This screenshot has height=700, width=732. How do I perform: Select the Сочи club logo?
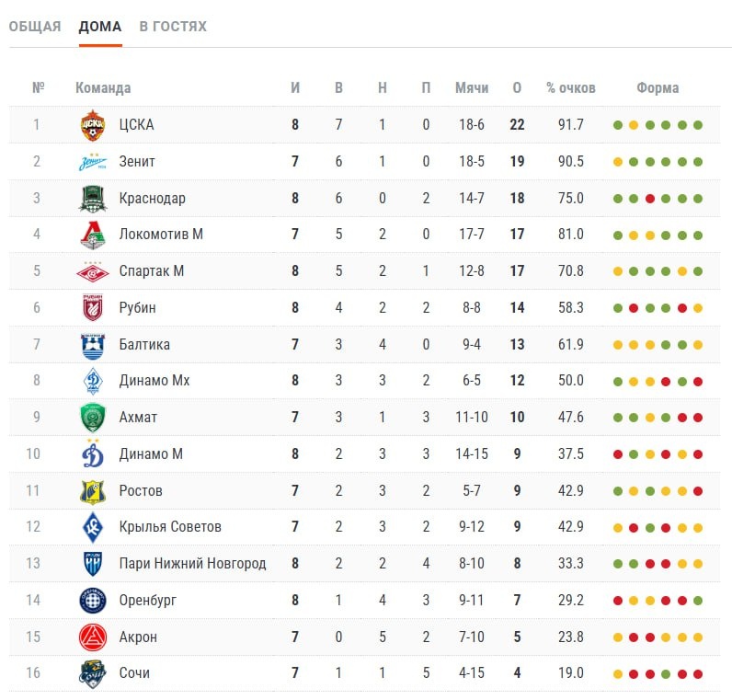[x=93, y=673]
